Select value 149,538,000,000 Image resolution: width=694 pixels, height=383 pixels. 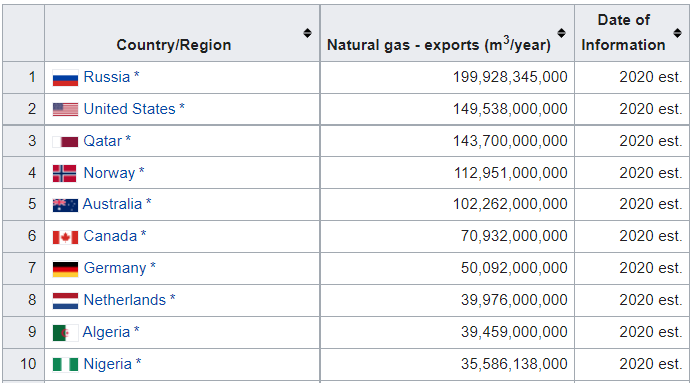[510, 109]
